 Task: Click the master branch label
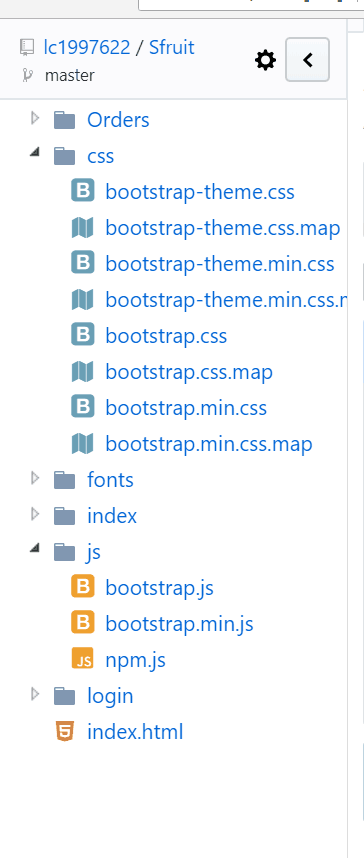(70, 75)
